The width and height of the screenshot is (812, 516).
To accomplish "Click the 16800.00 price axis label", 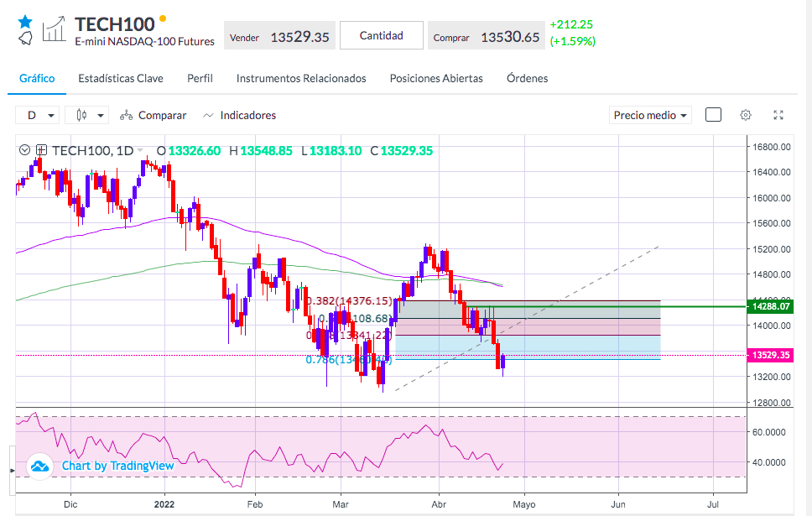I will coord(771,147).
